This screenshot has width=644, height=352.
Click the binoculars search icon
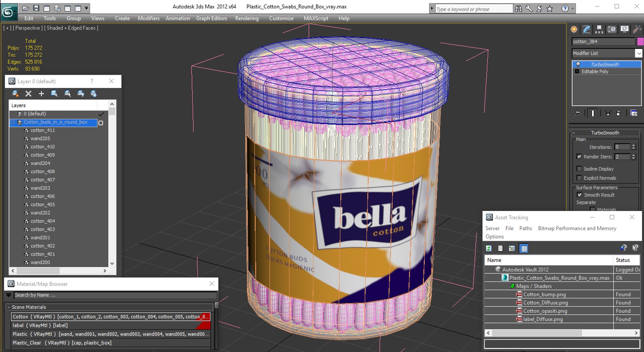(x=519, y=9)
